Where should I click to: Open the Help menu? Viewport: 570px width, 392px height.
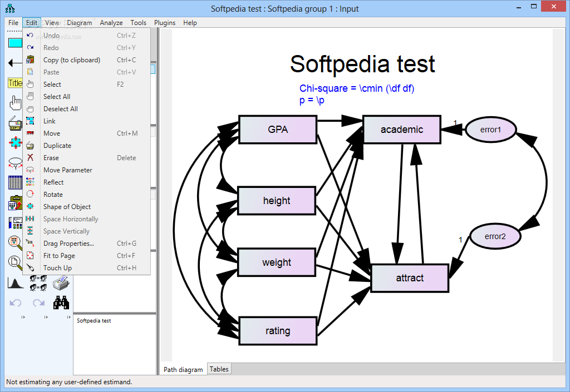[190, 22]
